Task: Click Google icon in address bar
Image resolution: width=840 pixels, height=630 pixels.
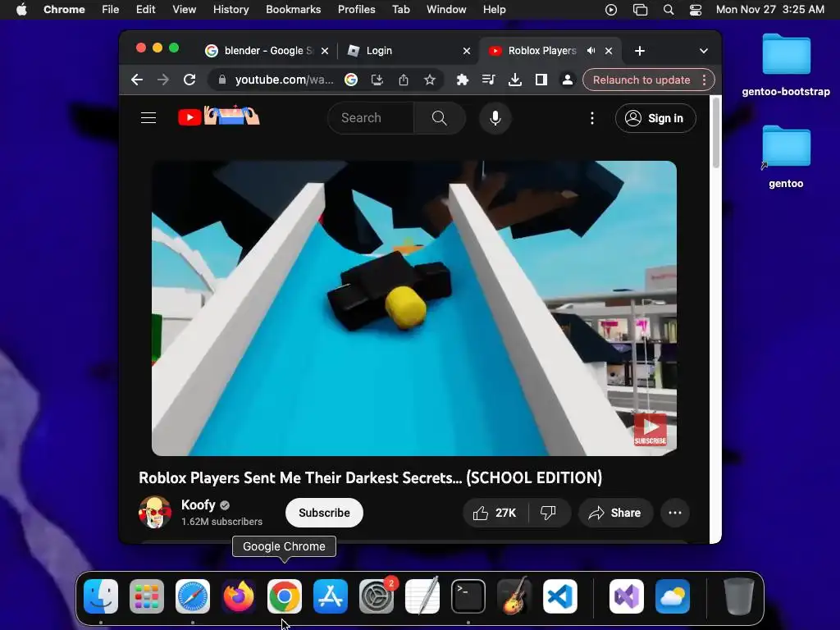Action: [x=351, y=80]
